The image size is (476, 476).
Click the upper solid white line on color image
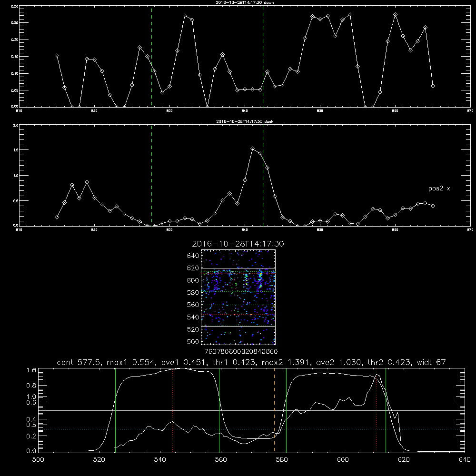tap(238, 268)
